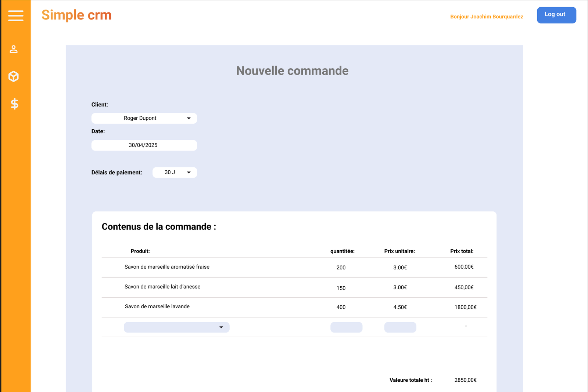Open the hamburger menu icon
Image resolution: width=588 pixels, height=392 pixels.
pos(16,15)
